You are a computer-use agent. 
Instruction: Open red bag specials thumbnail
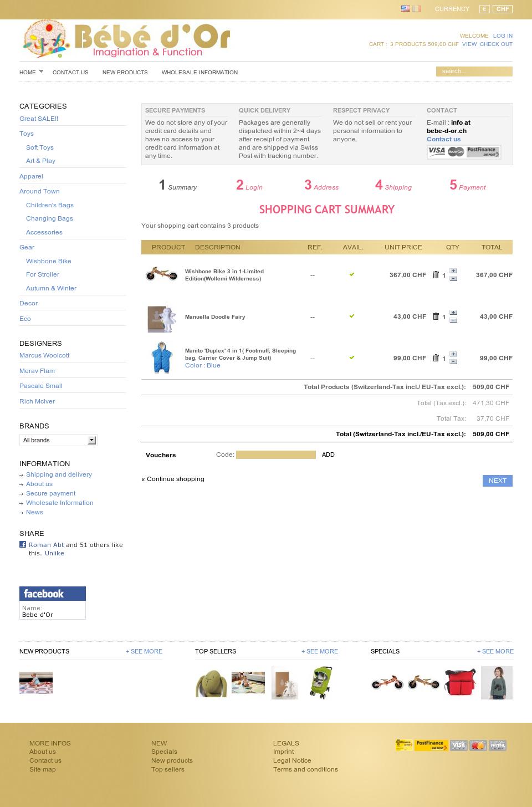460,683
